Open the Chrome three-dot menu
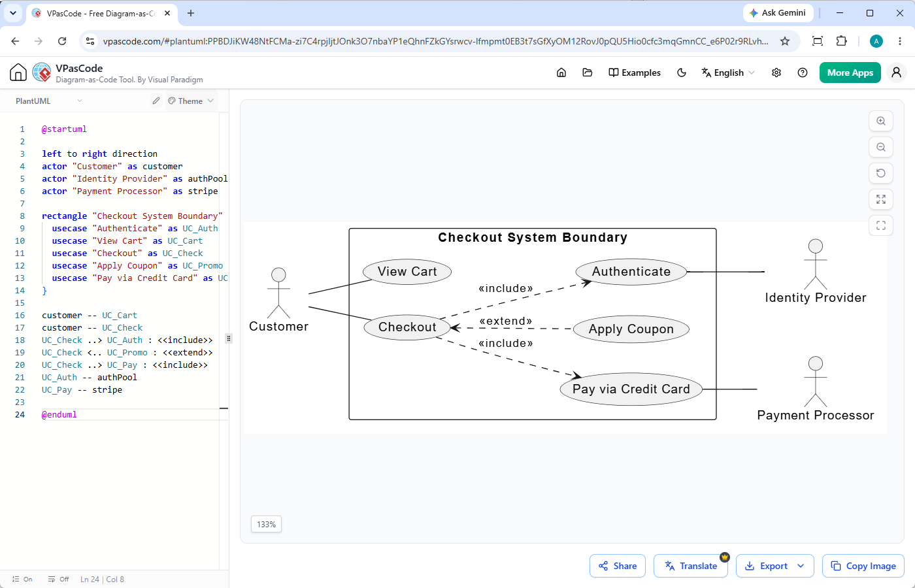The image size is (915, 588). point(900,41)
